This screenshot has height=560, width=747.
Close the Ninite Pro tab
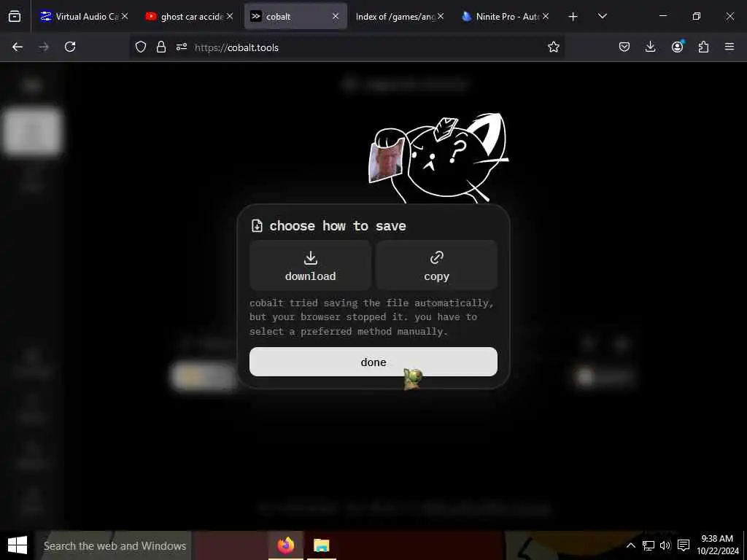coord(546,16)
